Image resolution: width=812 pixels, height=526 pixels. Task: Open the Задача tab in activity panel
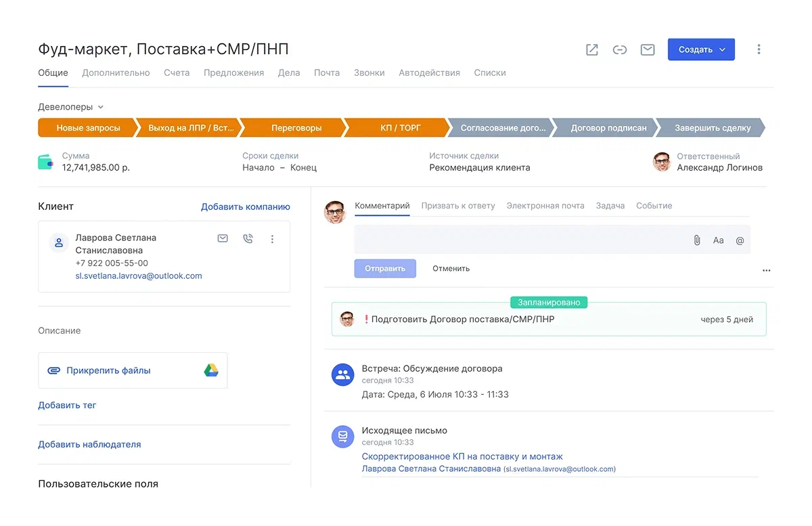[610, 206]
